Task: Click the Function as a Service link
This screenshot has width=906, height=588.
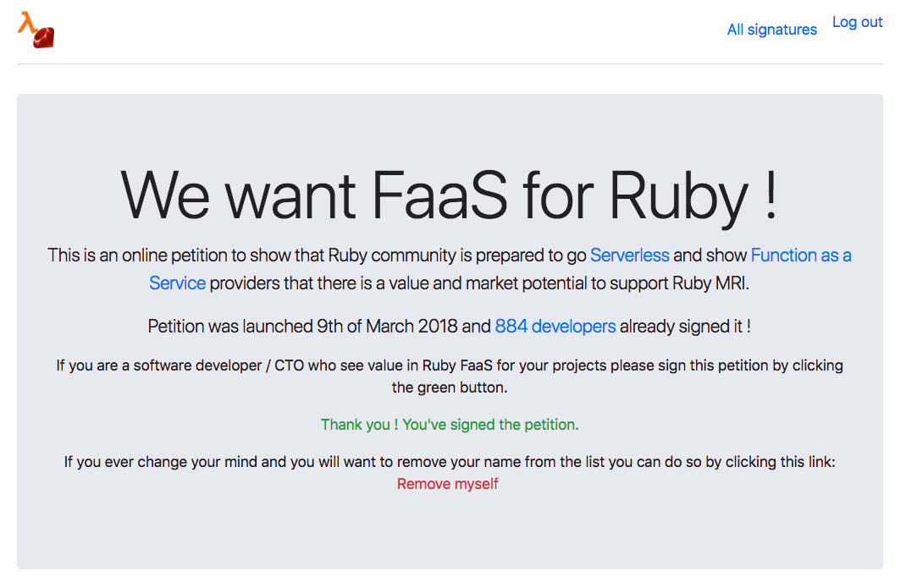Action: pos(801,255)
